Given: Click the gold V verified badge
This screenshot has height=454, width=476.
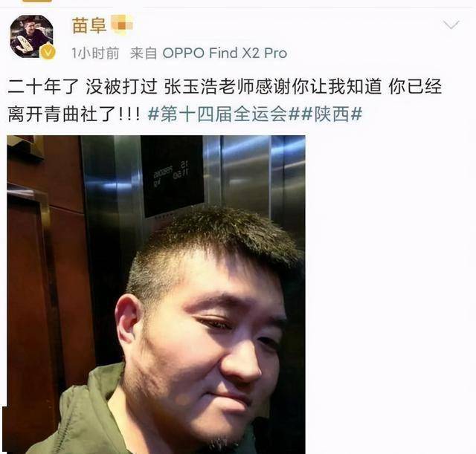Looking at the screenshot, I should (x=48, y=53).
